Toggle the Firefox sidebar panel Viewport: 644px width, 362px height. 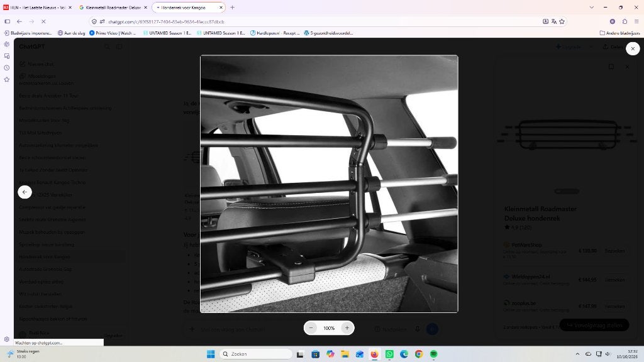tap(8, 21)
